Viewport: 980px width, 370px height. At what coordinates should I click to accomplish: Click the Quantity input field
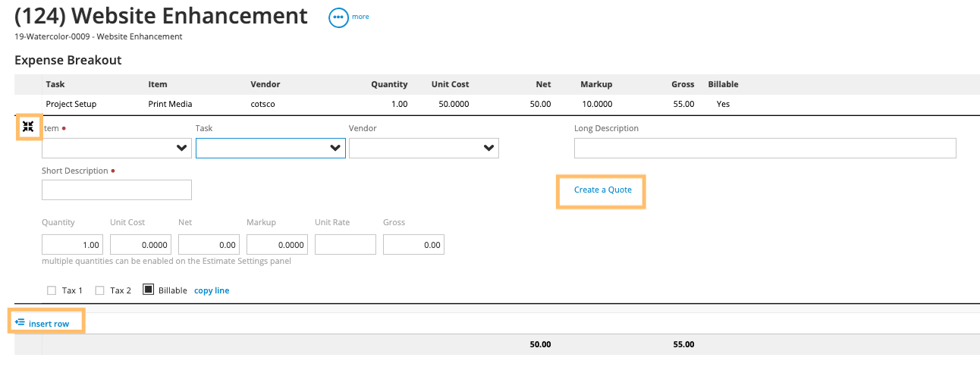72,244
